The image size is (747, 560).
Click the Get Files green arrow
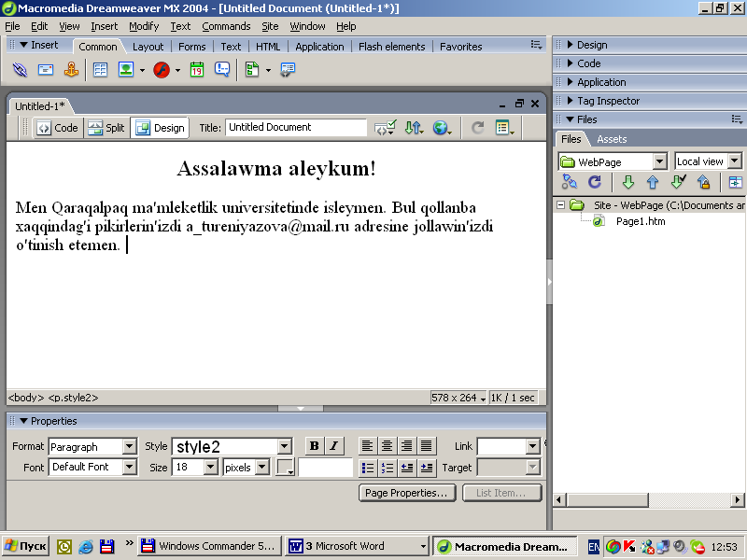[x=628, y=182]
